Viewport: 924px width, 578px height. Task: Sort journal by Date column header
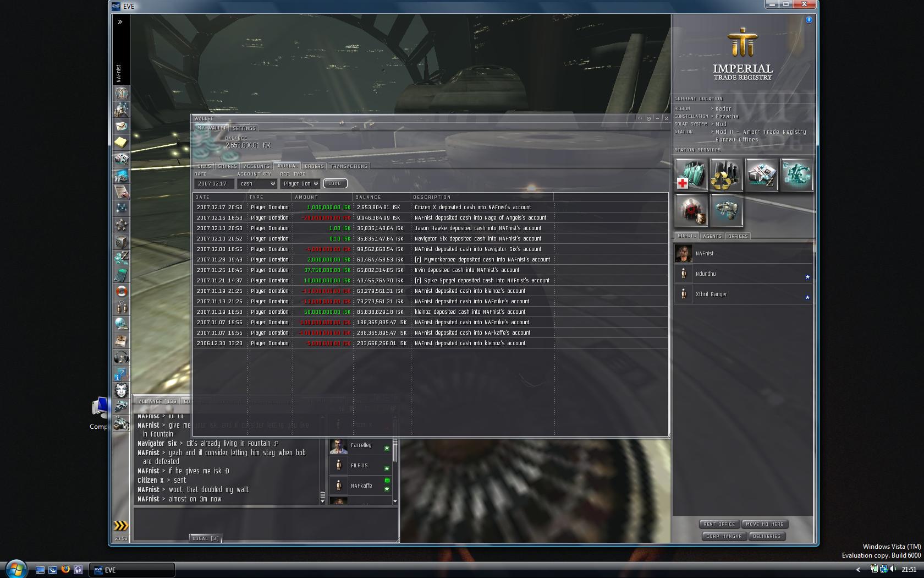tap(219, 197)
